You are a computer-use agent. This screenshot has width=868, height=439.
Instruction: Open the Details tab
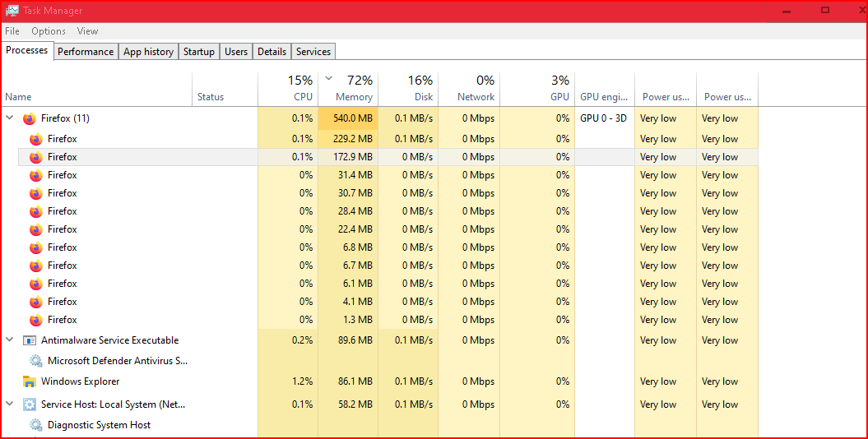point(272,52)
